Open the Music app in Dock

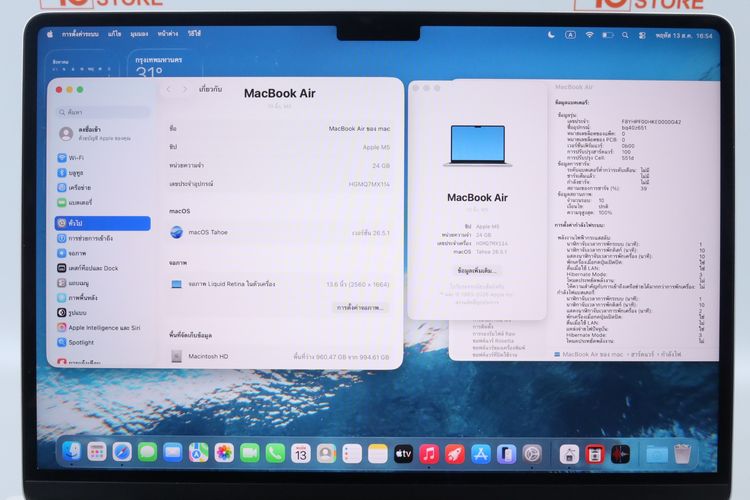point(429,454)
